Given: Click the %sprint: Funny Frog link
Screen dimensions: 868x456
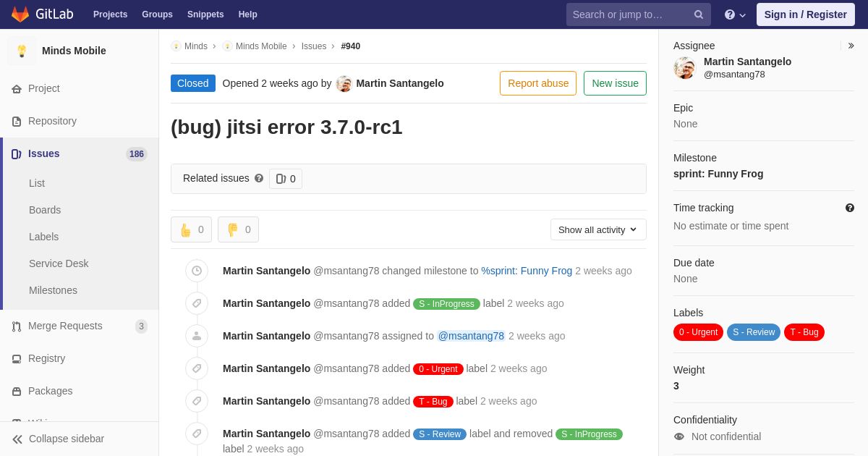Looking at the screenshot, I should pyautogui.click(x=527, y=271).
